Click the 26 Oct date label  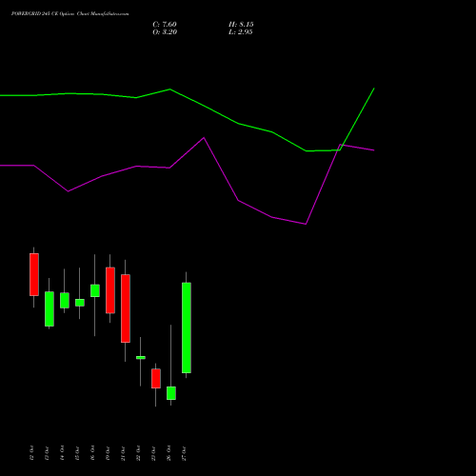click(x=169, y=453)
